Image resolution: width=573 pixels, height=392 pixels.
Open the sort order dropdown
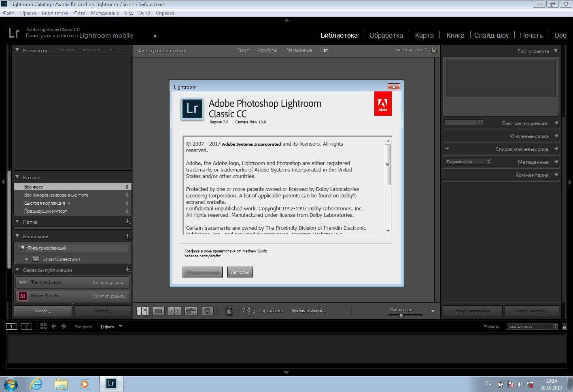tap(309, 311)
